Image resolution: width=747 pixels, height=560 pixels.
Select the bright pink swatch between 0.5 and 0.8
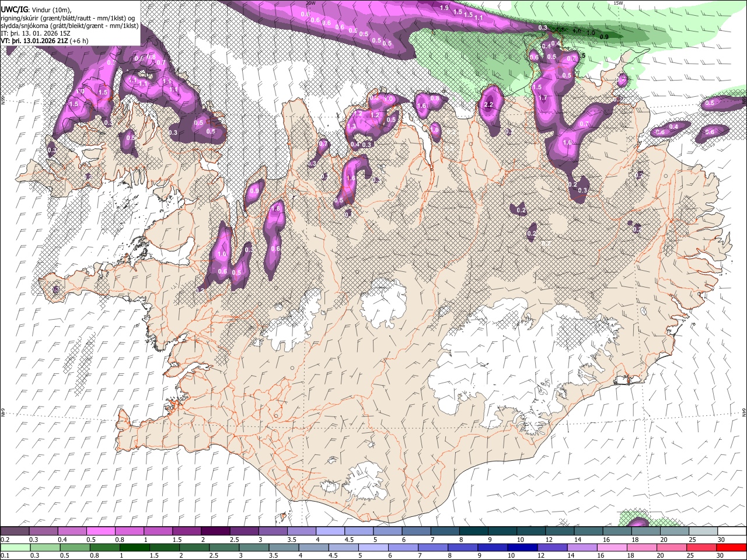tap(101, 531)
